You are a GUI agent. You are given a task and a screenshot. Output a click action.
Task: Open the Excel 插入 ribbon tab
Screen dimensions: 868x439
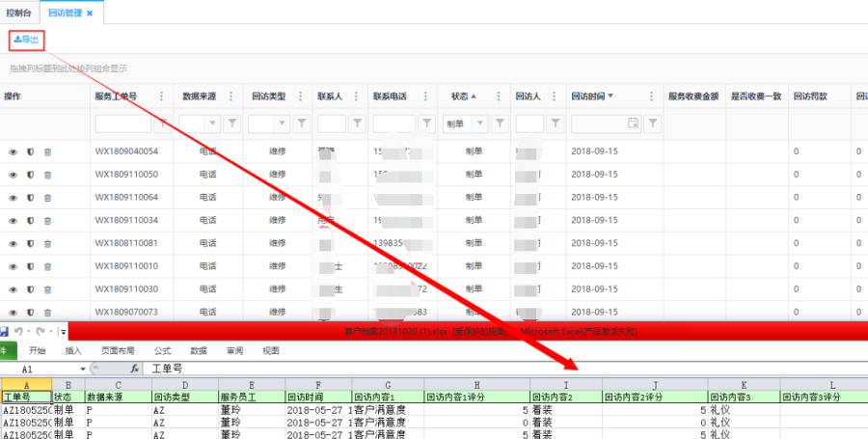point(73,351)
